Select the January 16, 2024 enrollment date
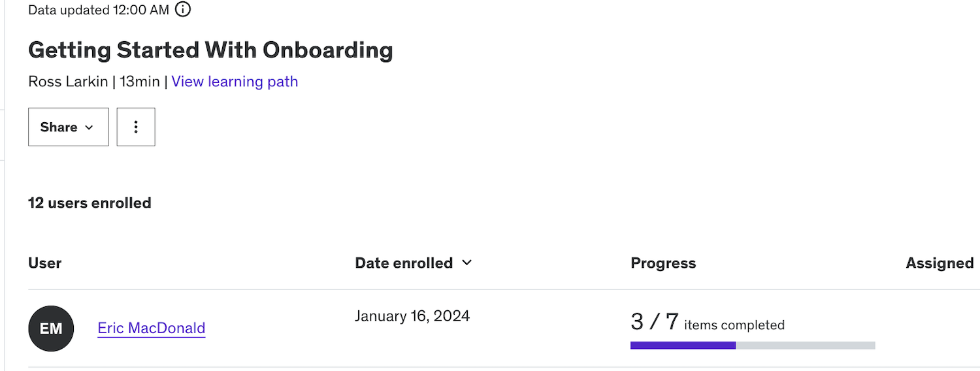Viewport: 980px width, 371px height. [412, 316]
